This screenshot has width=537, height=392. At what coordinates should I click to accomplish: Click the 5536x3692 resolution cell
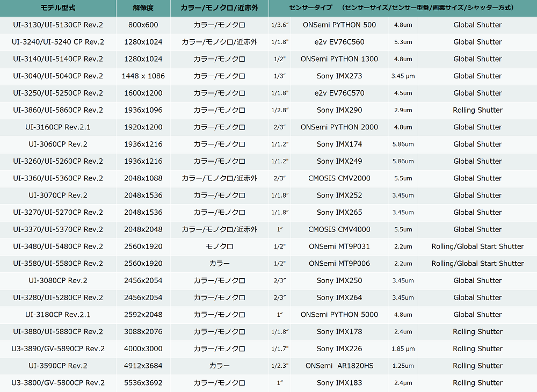(143, 383)
